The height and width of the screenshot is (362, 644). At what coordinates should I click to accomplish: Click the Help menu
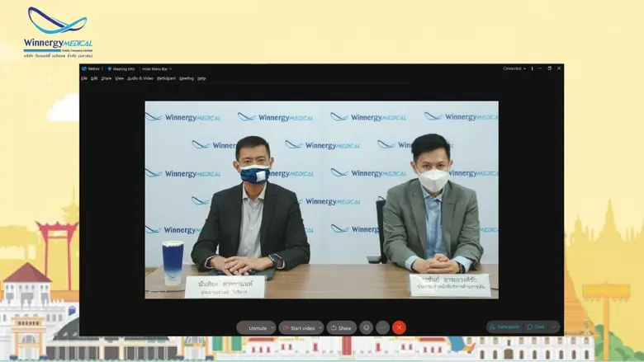click(201, 78)
